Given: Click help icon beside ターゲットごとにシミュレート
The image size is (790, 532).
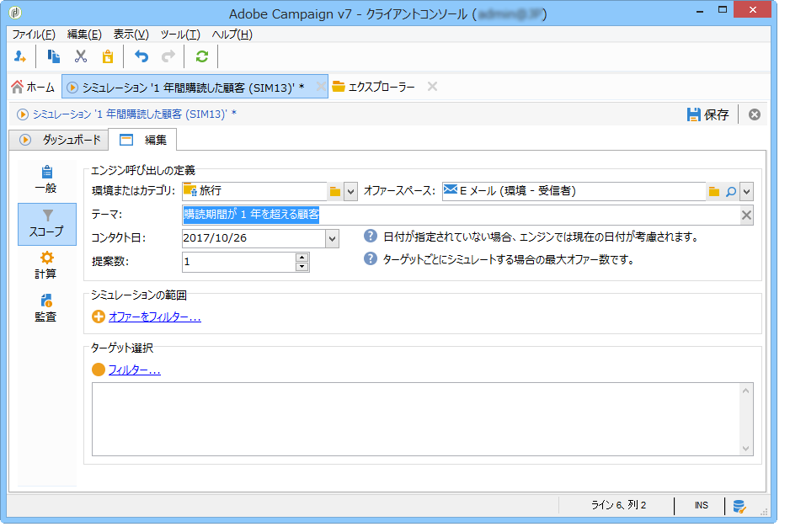Looking at the screenshot, I should [371, 259].
